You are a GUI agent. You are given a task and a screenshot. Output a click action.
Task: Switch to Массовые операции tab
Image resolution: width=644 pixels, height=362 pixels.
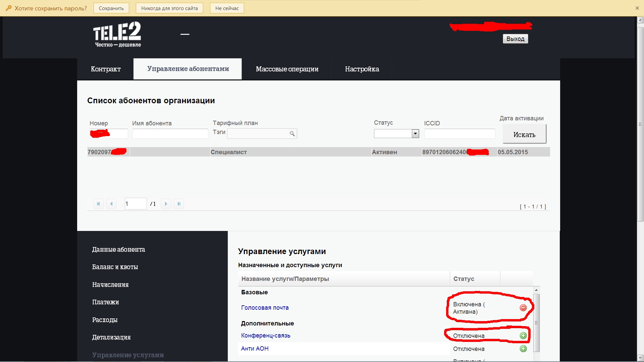click(x=287, y=69)
